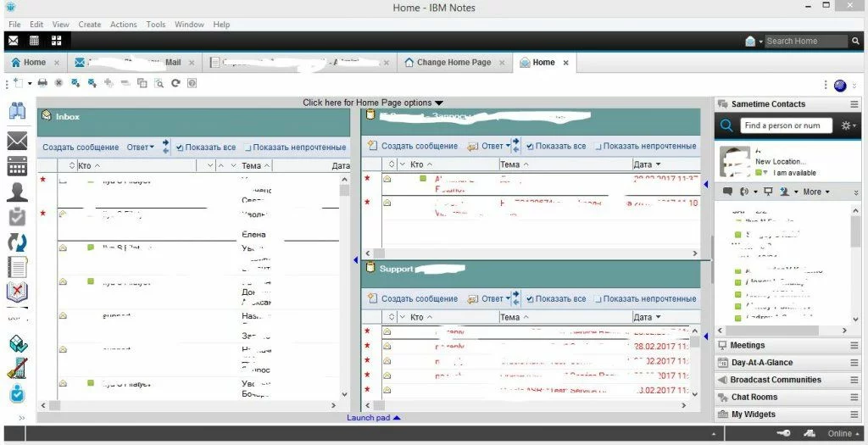Click the binoculars search icon in the sidebar
This screenshot has width=868, height=445.
(17, 111)
